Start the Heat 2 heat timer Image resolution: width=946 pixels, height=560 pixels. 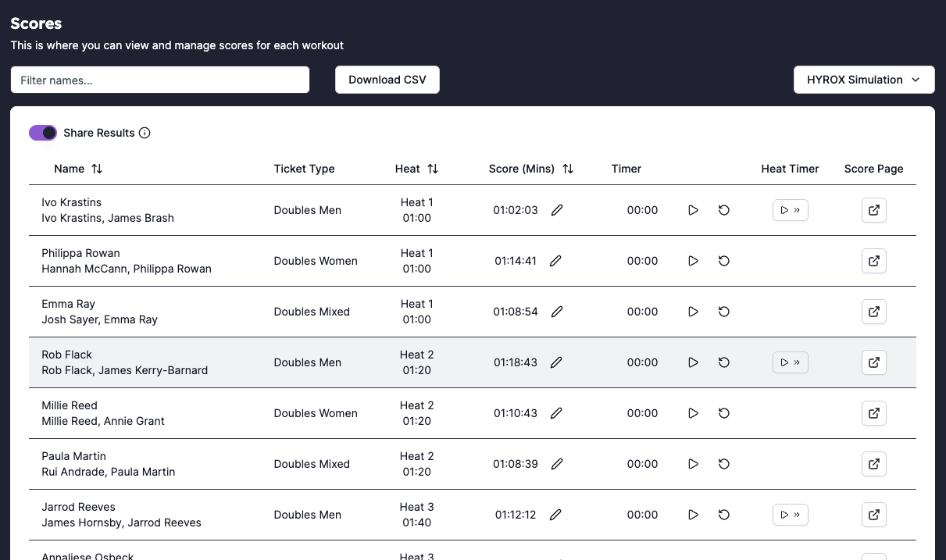pos(790,362)
